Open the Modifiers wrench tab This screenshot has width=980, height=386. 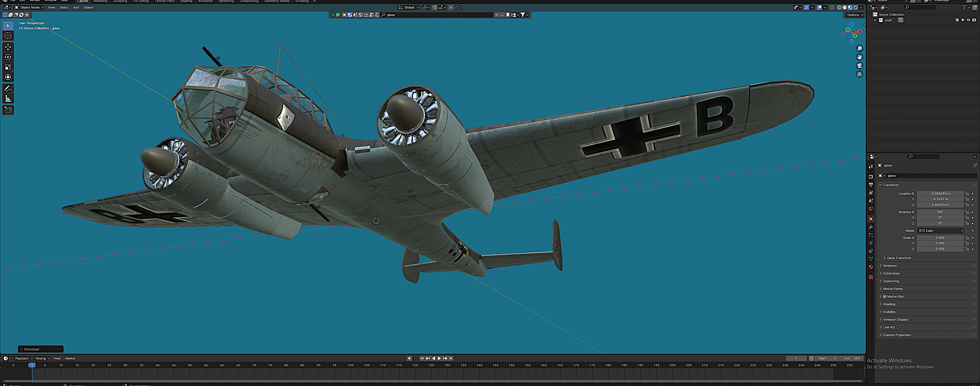pyautogui.click(x=870, y=227)
